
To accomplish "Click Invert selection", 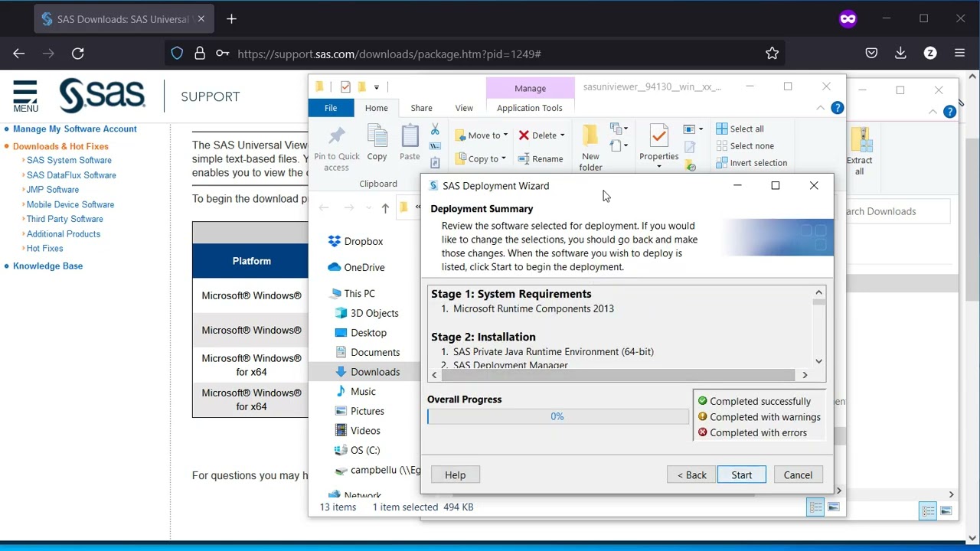I will 751,162.
